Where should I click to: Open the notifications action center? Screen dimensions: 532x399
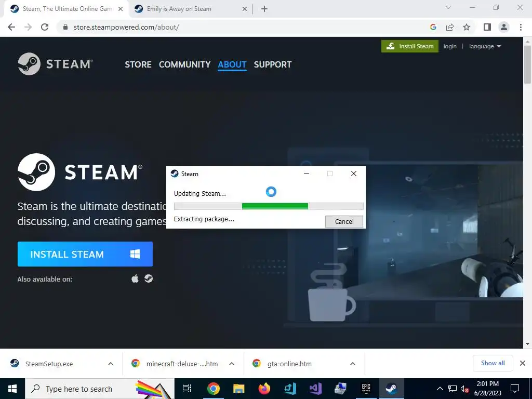(515, 389)
